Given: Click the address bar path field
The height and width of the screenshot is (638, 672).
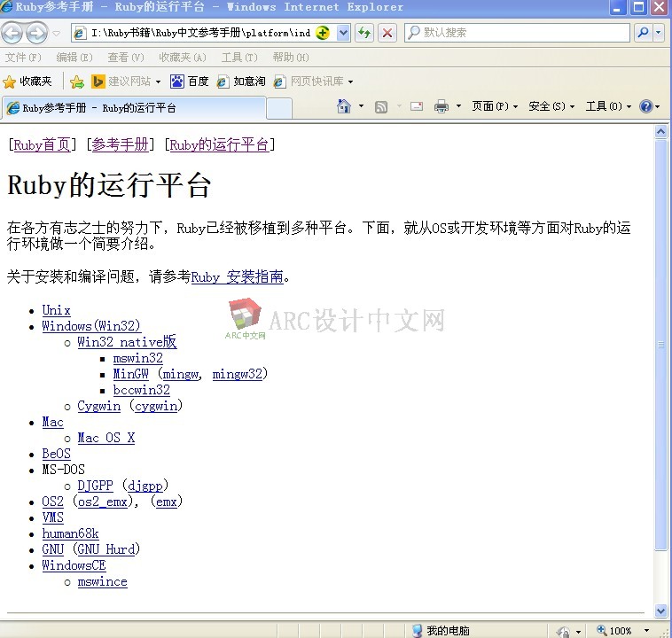Looking at the screenshot, I should (x=200, y=33).
